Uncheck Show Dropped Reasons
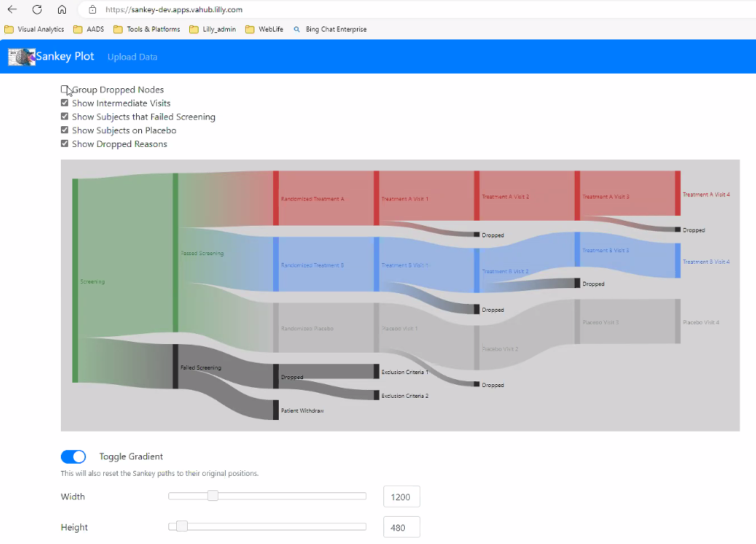756x544 pixels. [x=64, y=143]
